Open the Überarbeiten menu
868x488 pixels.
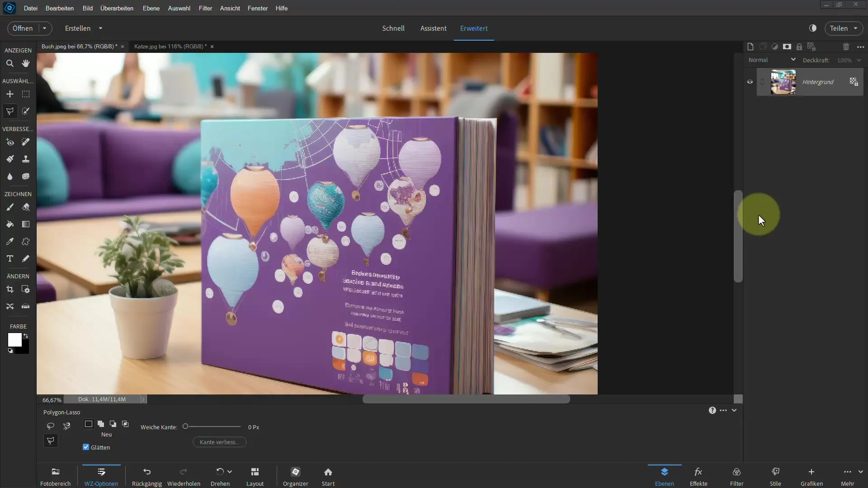click(117, 8)
